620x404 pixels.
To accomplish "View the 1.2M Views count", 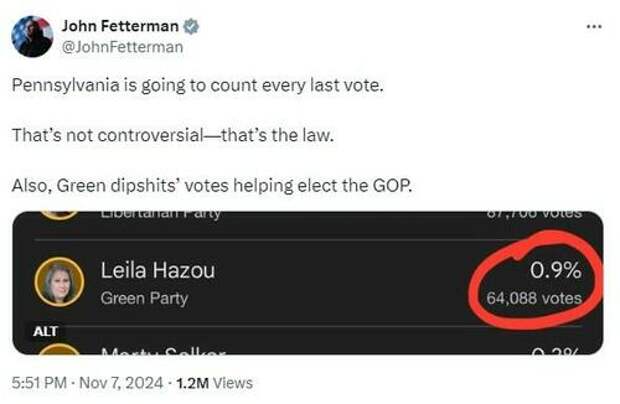I will (x=214, y=383).
